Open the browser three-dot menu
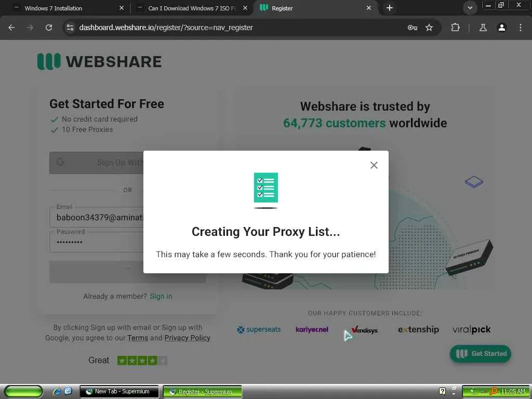Image resolution: width=532 pixels, height=399 pixels. pos(521,28)
